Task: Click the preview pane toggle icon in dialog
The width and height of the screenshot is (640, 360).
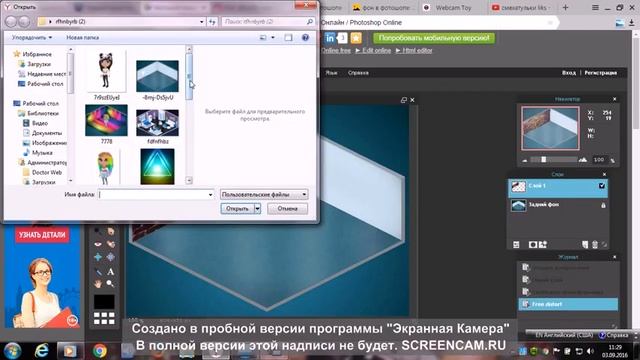Action: pos(288,38)
